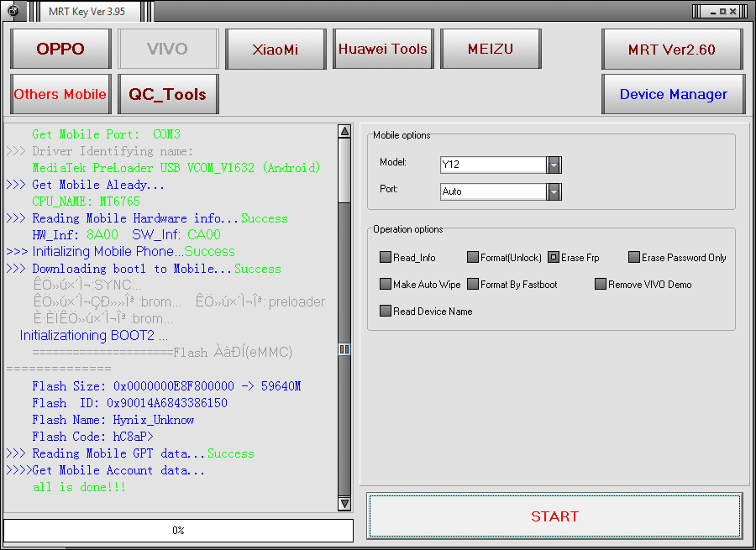Enable Make Auto Wipe checkbox
Screen dimensions: 756x550
[x=386, y=284]
